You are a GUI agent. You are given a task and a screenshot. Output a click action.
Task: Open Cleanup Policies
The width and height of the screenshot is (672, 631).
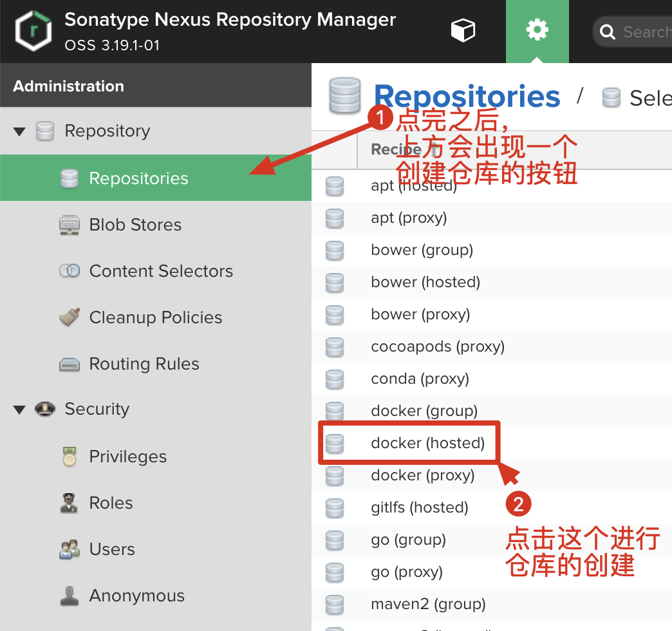tap(156, 317)
